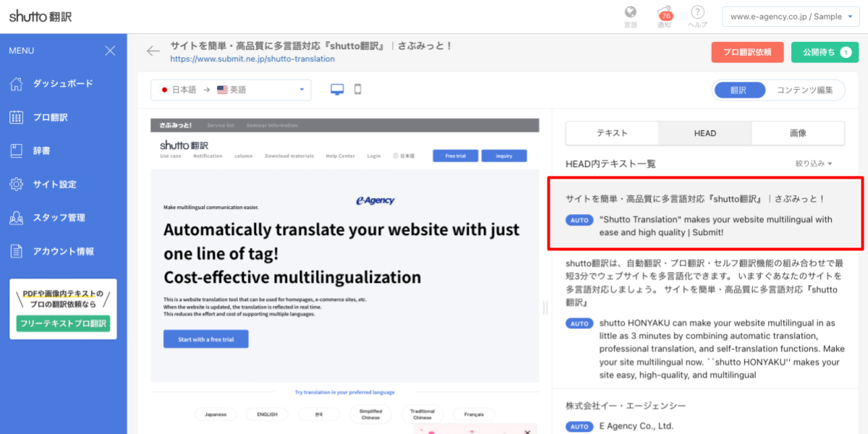Select the 画像 tab
Image resolution: width=868 pixels, height=434 pixels.
798,133
